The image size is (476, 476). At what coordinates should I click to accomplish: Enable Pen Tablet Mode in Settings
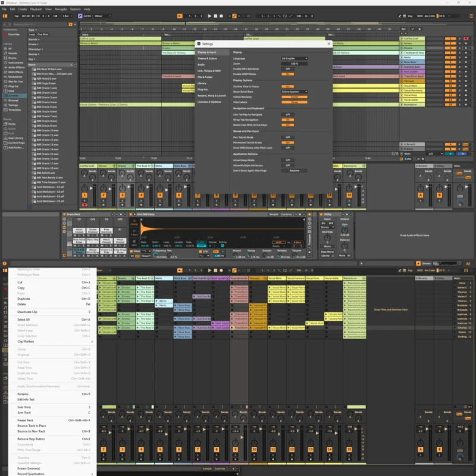287,137
